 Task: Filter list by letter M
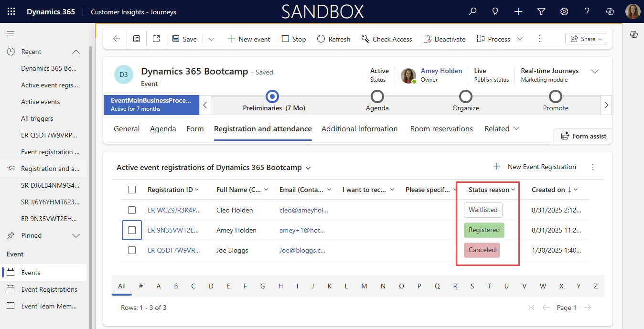[364, 286]
